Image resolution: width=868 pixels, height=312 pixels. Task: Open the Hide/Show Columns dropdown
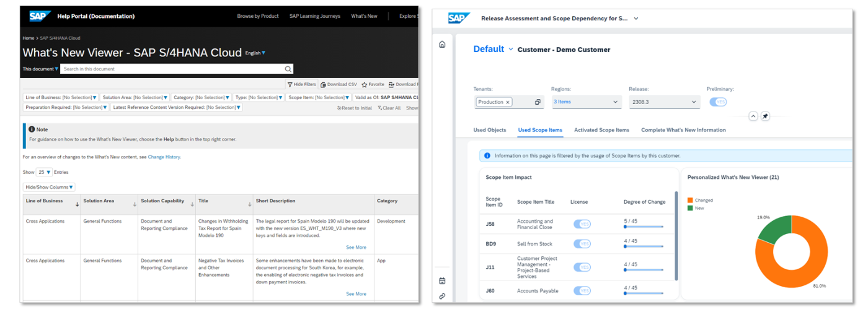point(49,187)
